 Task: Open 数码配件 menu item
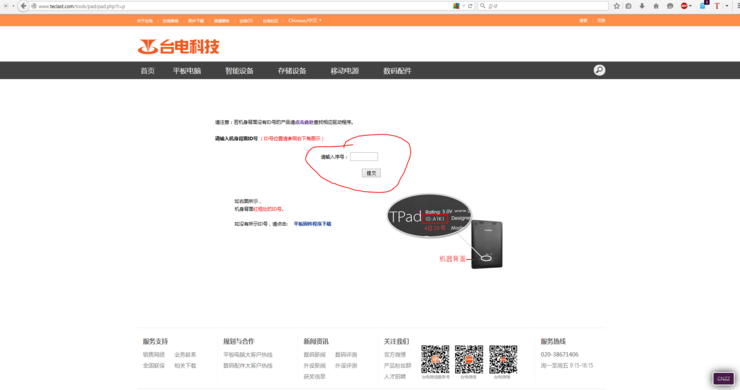tap(397, 71)
